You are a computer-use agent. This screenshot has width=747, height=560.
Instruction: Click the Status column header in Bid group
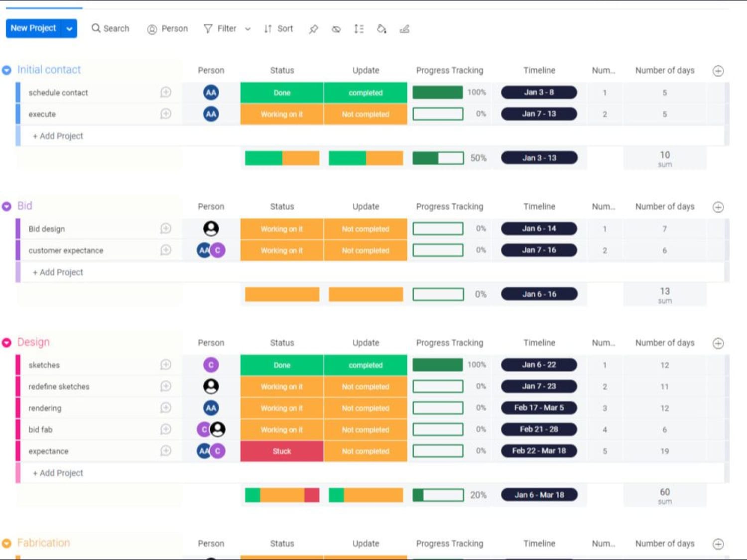pos(282,207)
